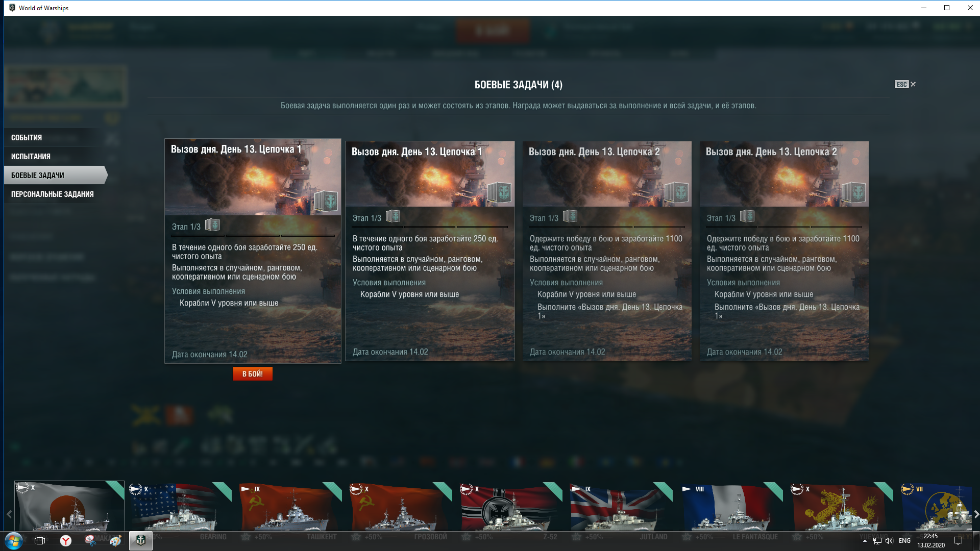Click the ship carousel's left arrow

coord(9,514)
